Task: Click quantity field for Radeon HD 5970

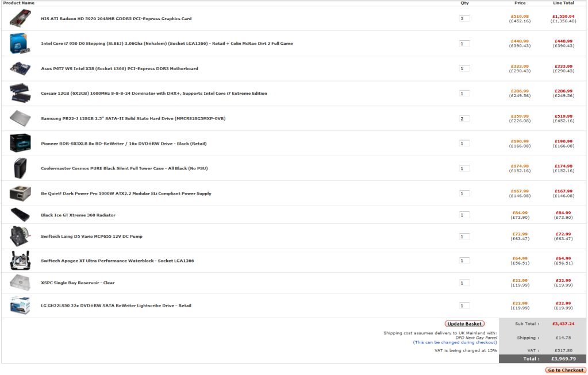Action: [464, 18]
